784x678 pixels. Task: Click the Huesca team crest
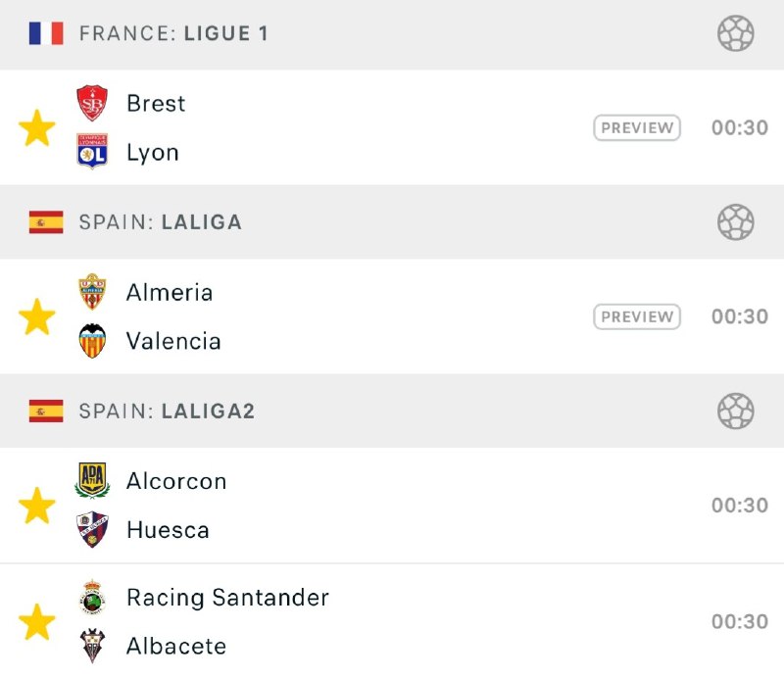tap(92, 530)
